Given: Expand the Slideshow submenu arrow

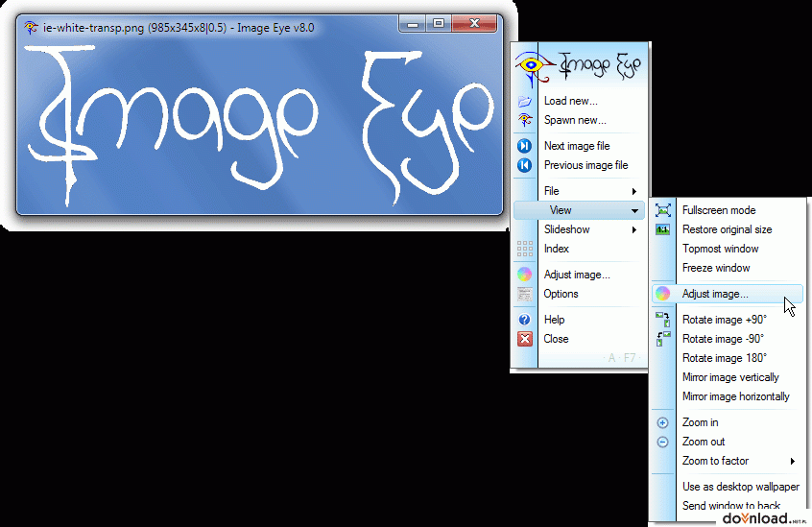Looking at the screenshot, I should [x=633, y=229].
